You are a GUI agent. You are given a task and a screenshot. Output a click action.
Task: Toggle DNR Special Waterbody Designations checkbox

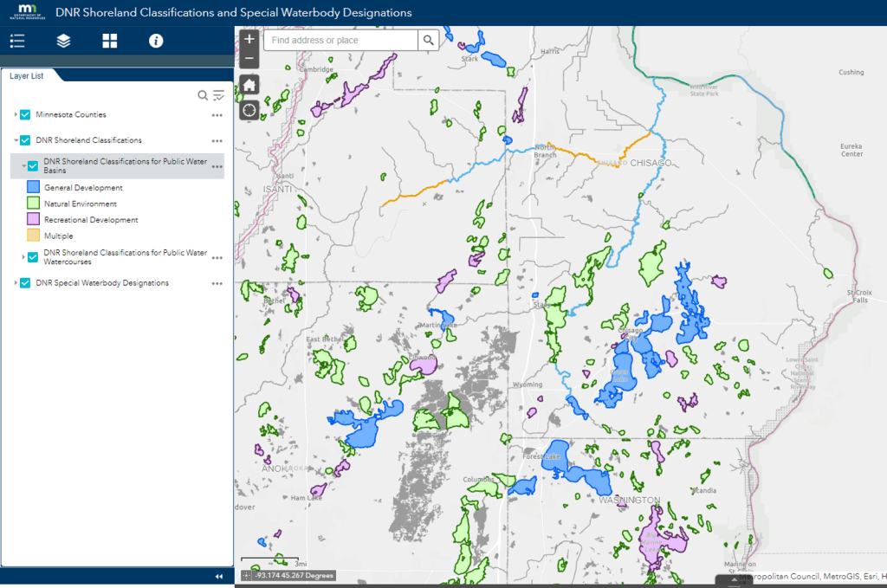coord(26,283)
